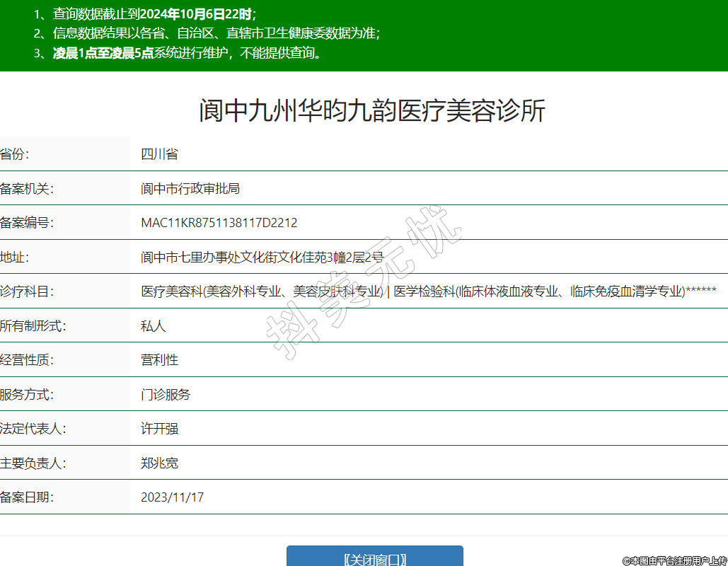Viewport: 728px width, 566px height.
Task: Click the 备案编号 row label
Action: (27, 223)
